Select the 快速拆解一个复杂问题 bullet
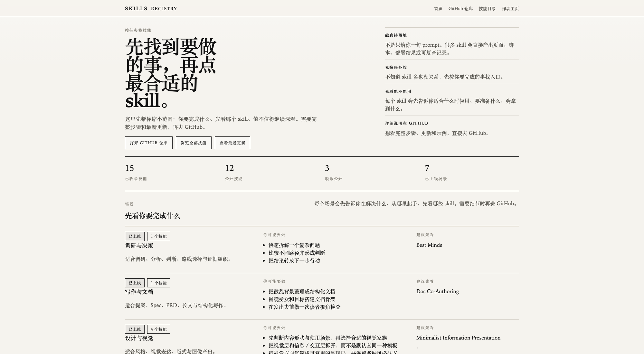The height and width of the screenshot is (354, 644). pos(294,245)
